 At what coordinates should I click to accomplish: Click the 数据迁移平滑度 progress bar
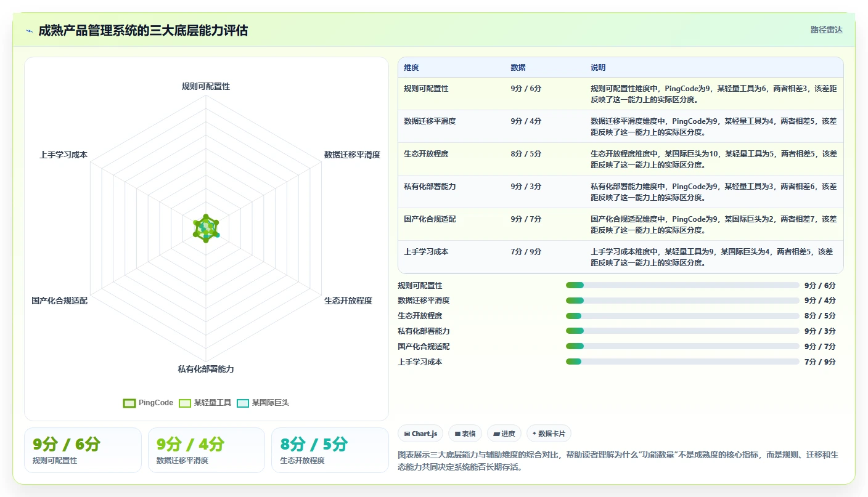pyautogui.click(x=682, y=301)
